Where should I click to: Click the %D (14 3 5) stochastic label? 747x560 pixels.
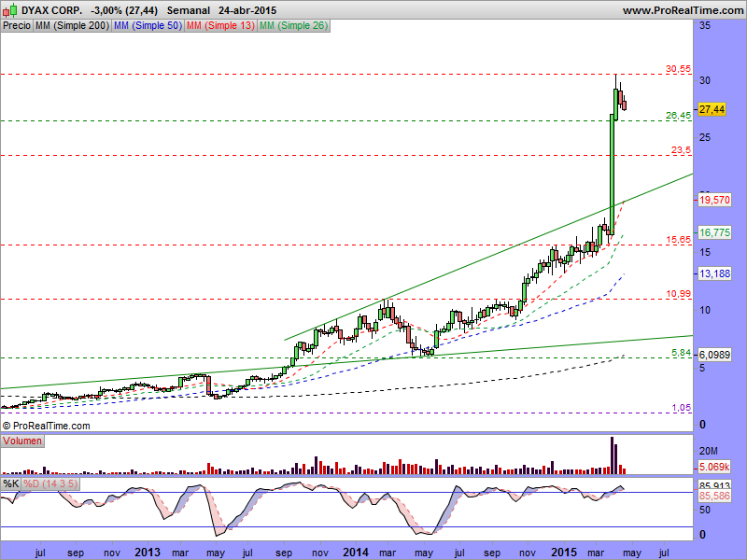50,483
